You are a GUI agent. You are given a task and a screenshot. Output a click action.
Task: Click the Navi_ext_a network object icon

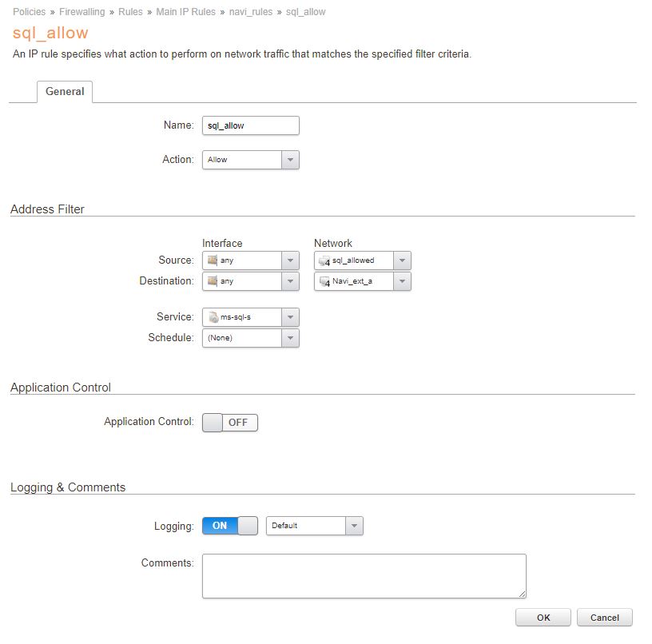(x=324, y=282)
